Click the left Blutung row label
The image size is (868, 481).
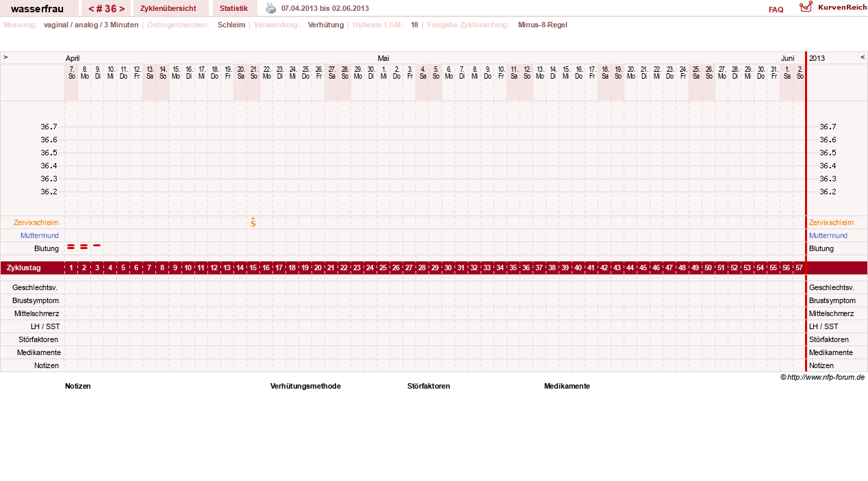[x=47, y=248]
